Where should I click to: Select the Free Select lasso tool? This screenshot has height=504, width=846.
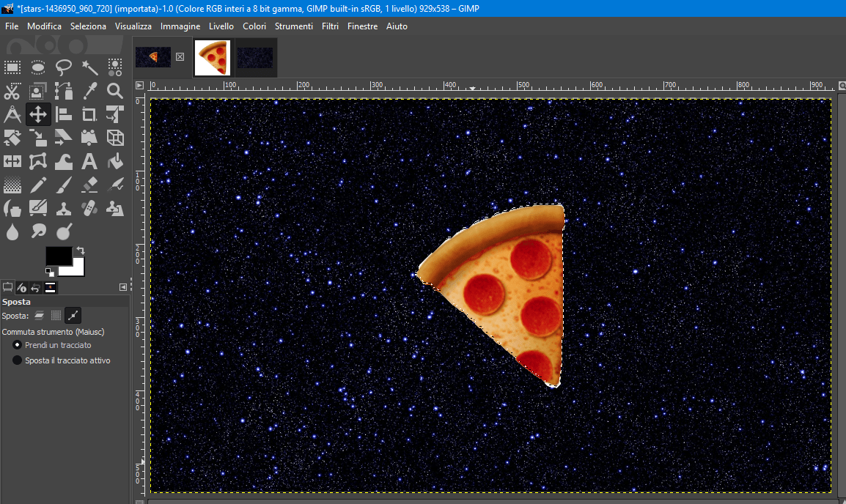pyautogui.click(x=64, y=67)
